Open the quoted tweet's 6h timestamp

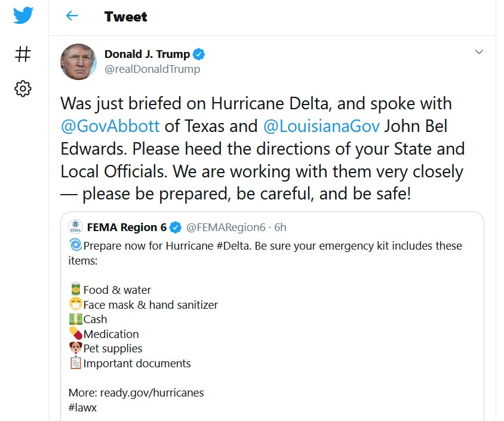(280, 227)
